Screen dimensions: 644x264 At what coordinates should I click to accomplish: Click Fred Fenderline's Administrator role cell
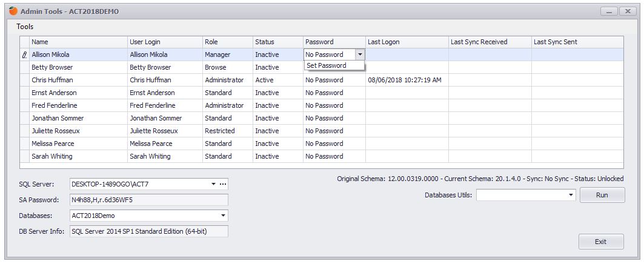click(228, 105)
